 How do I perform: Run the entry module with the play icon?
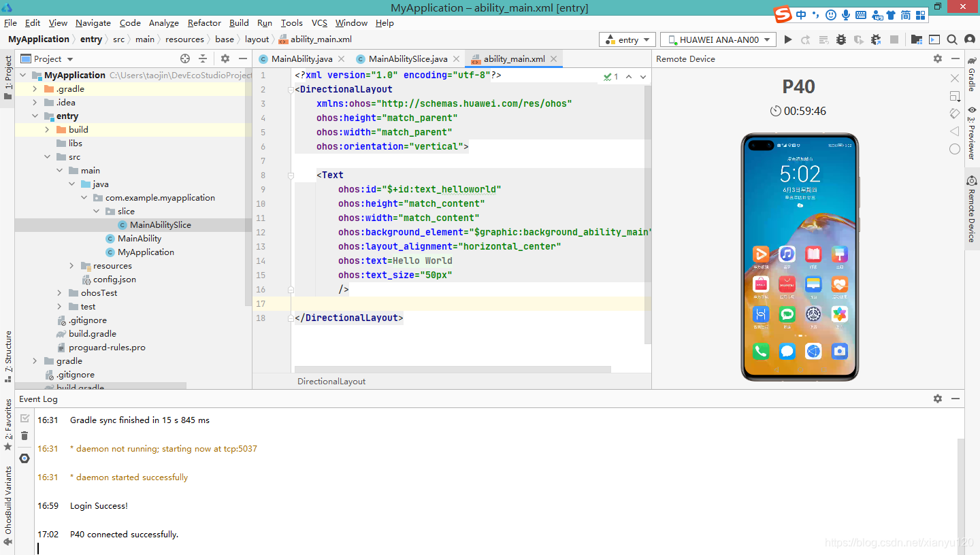[x=788, y=39]
